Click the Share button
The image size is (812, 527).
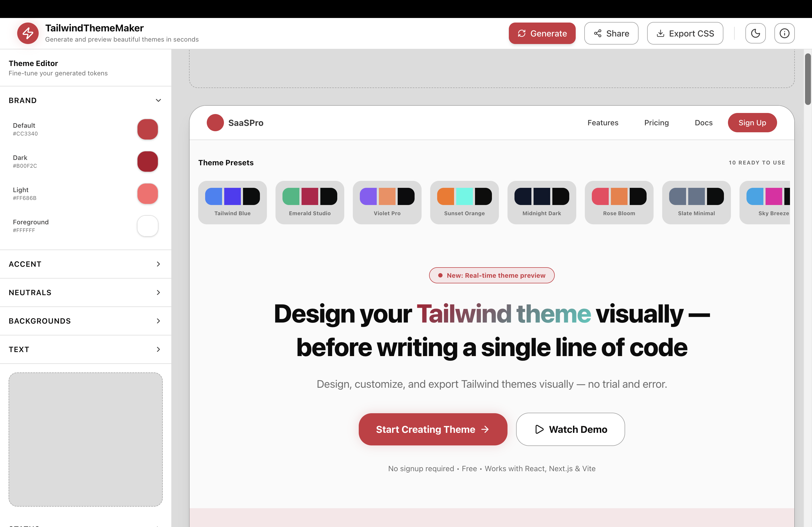point(611,33)
